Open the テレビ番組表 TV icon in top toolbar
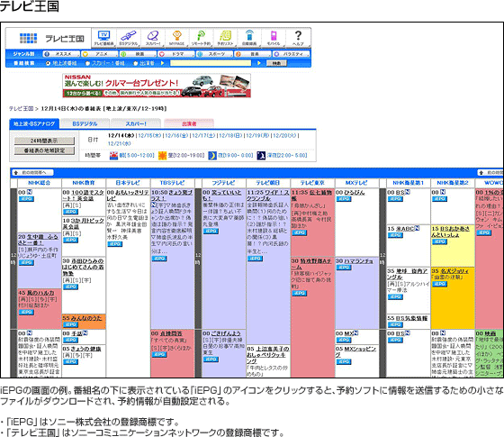Screen dimensions: 504x437 [103, 38]
